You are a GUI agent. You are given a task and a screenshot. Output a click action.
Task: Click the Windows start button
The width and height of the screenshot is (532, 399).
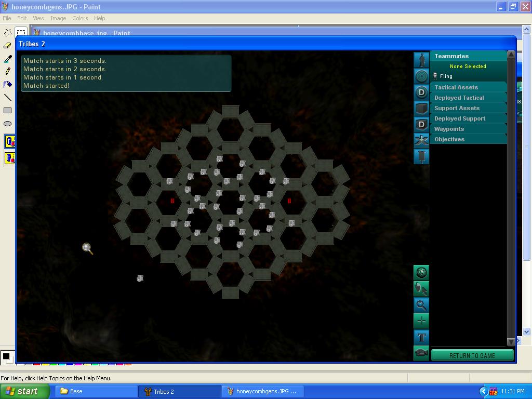click(25, 391)
